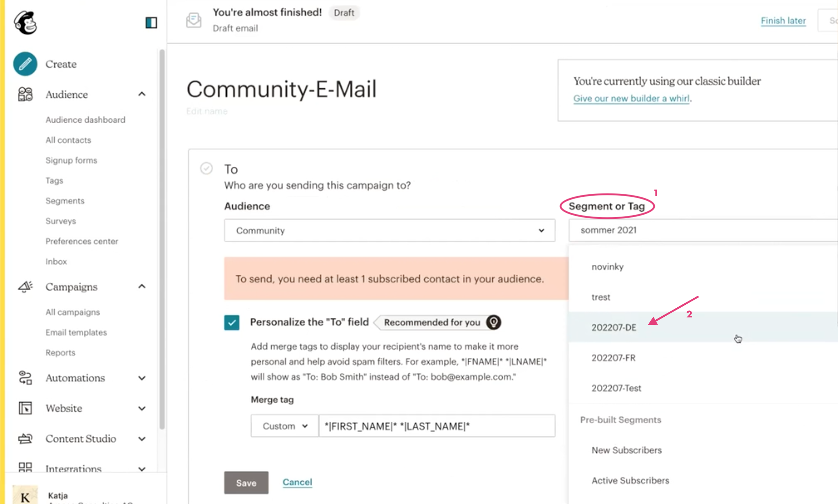
Task: Click the Save button
Action: (246, 483)
